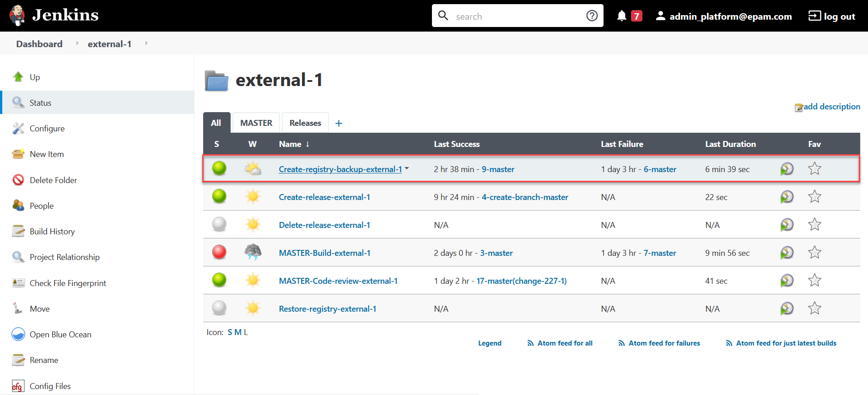Viewport: 868px width, 395px height.
Task: Click the Status magnifier icon
Action: 18,103
